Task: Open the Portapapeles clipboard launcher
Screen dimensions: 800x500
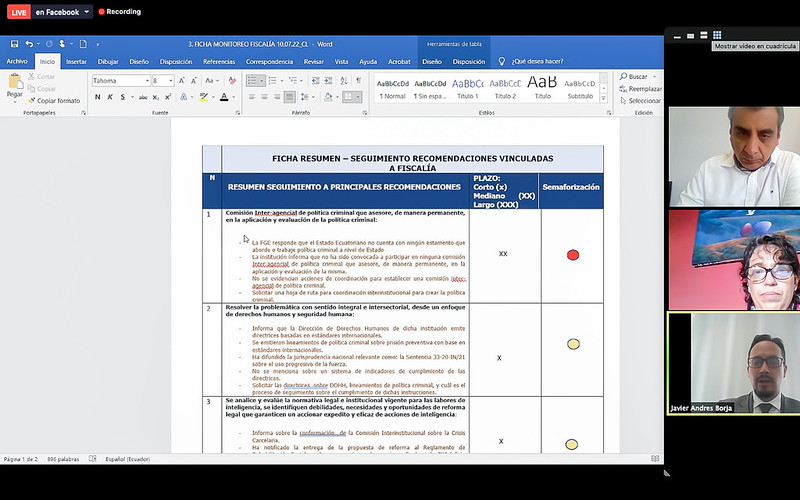Action: (x=83, y=112)
